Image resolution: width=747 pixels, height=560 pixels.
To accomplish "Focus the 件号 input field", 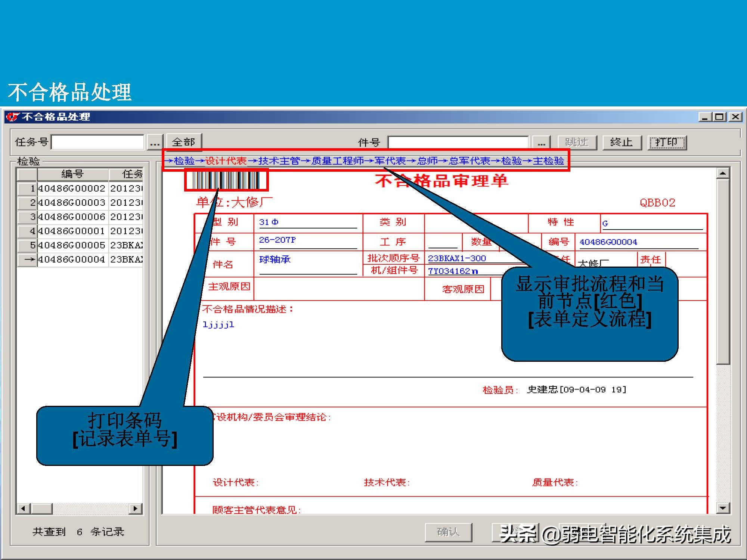I will coord(458,143).
